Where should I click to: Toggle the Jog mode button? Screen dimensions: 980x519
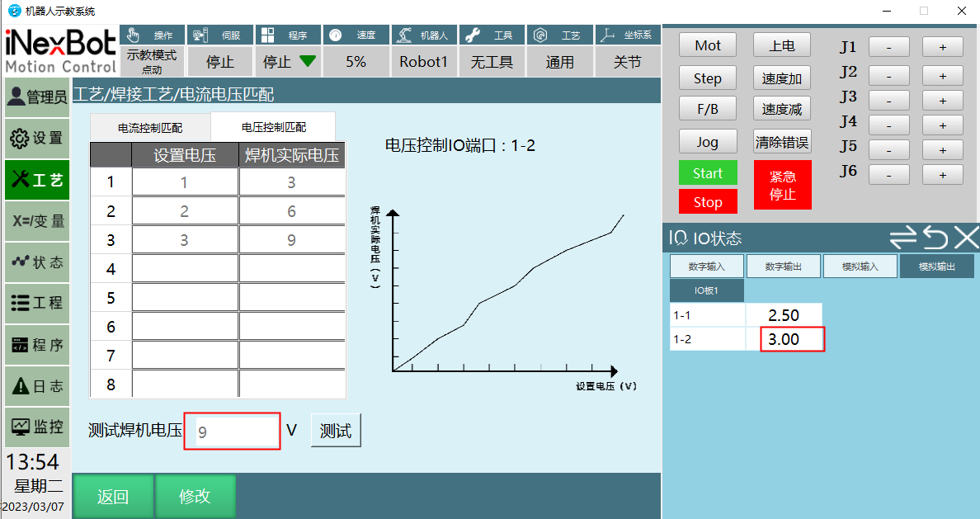click(x=707, y=141)
